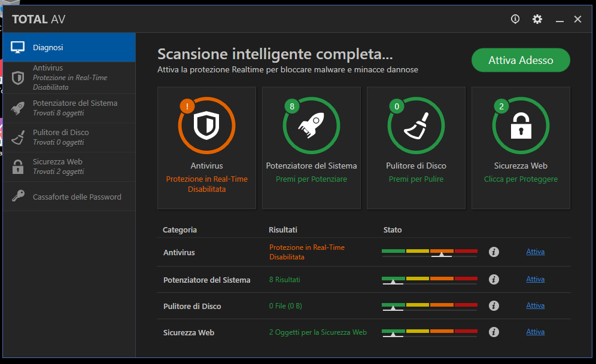Click the orange Antivirus shield circle
Viewport: 596px width, 364px height.
(206, 126)
